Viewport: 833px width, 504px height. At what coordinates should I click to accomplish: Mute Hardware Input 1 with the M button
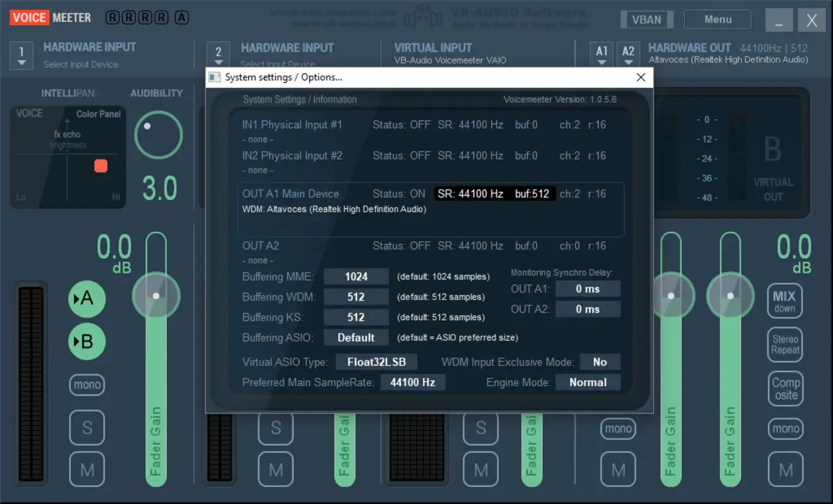tap(86, 469)
